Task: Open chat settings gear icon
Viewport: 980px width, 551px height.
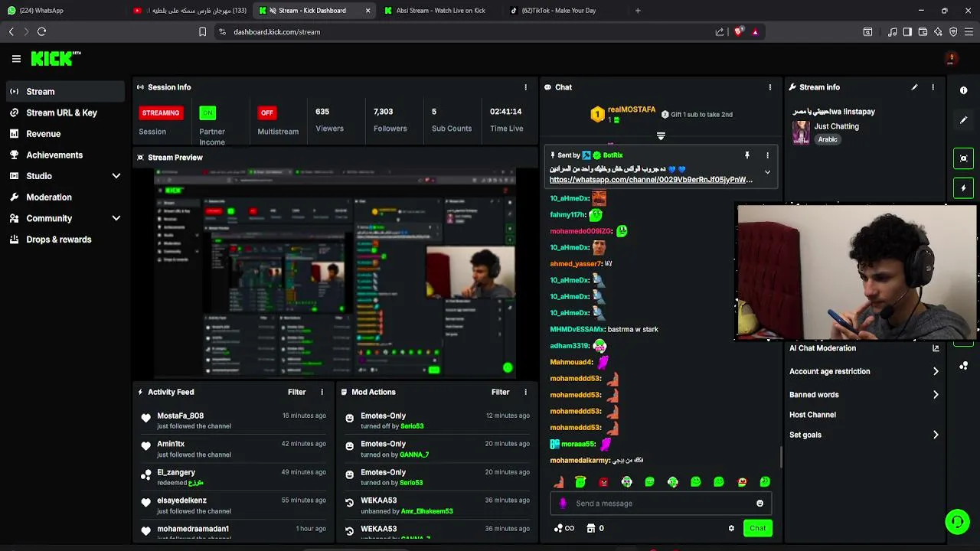Action: 731,528
